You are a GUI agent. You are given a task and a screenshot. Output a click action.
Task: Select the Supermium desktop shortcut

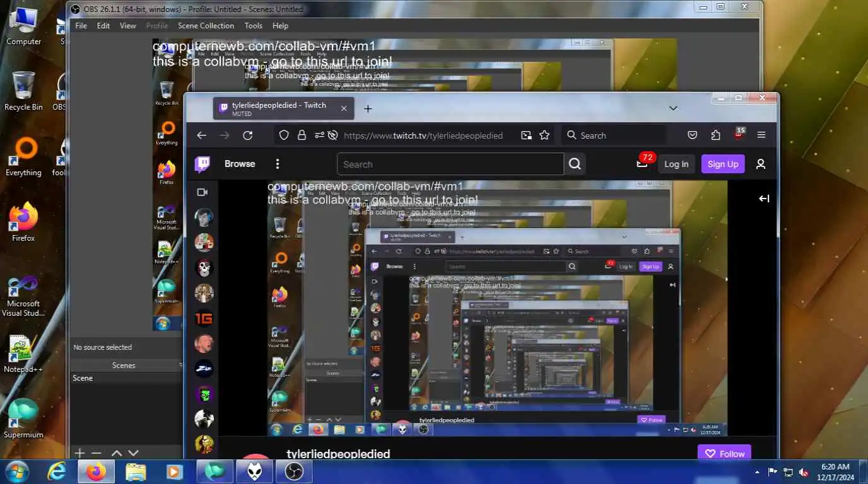click(23, 418)
